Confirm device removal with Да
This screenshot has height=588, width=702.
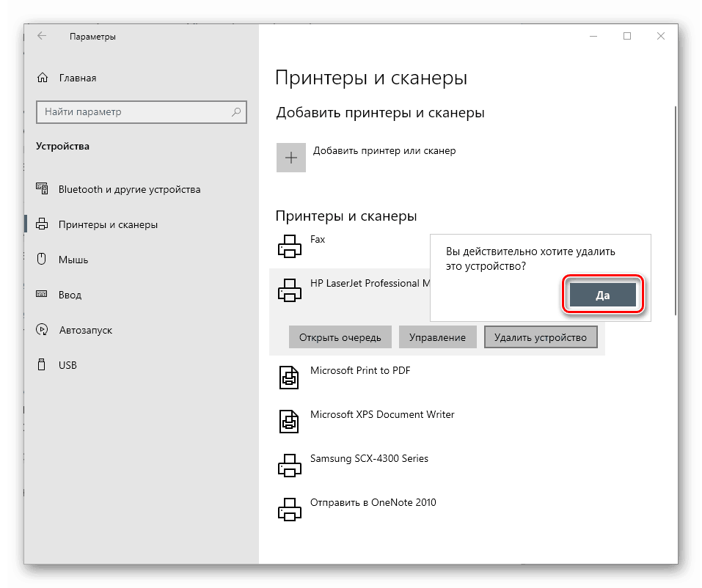point(603,295)
